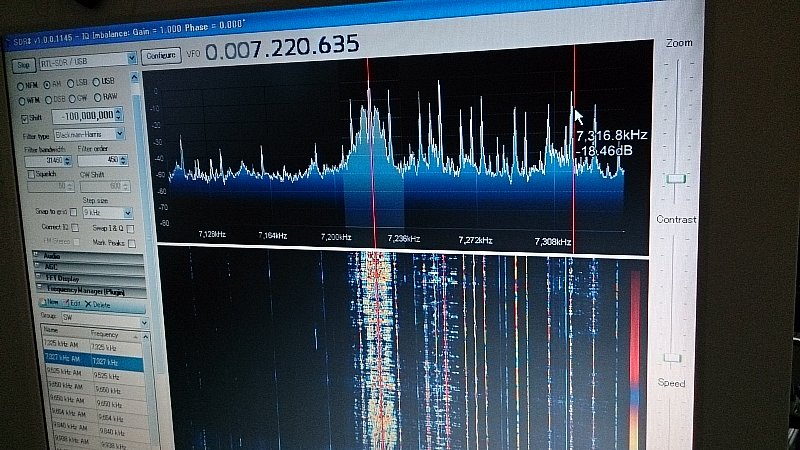Image resolution: width=800 pixels, height=450 pixels.
Task: Select AM demodulation mode
Action: (x=46, y=85)
